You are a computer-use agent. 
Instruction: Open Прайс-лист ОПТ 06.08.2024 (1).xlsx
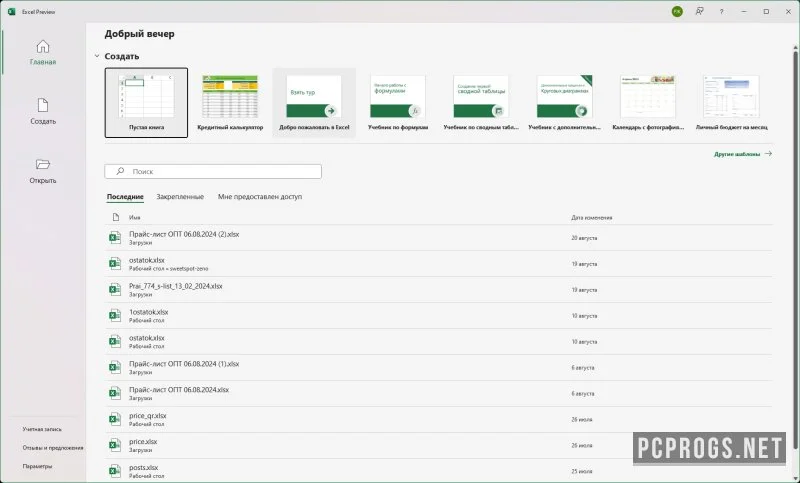tap(184, 364)
